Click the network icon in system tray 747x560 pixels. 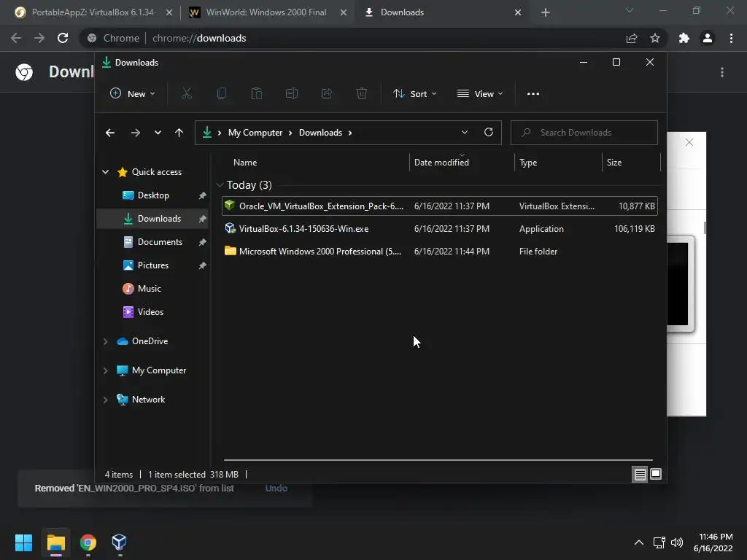(x=659, y=542)
